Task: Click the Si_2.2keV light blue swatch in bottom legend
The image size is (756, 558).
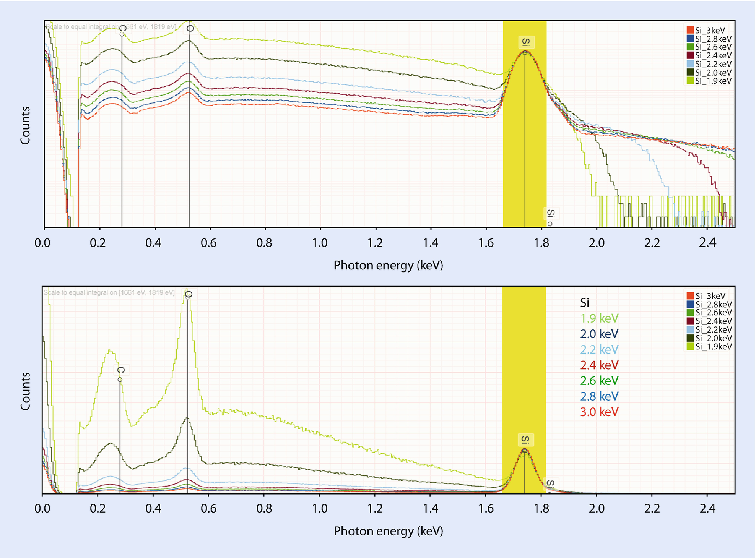Action: coord(690,329)
